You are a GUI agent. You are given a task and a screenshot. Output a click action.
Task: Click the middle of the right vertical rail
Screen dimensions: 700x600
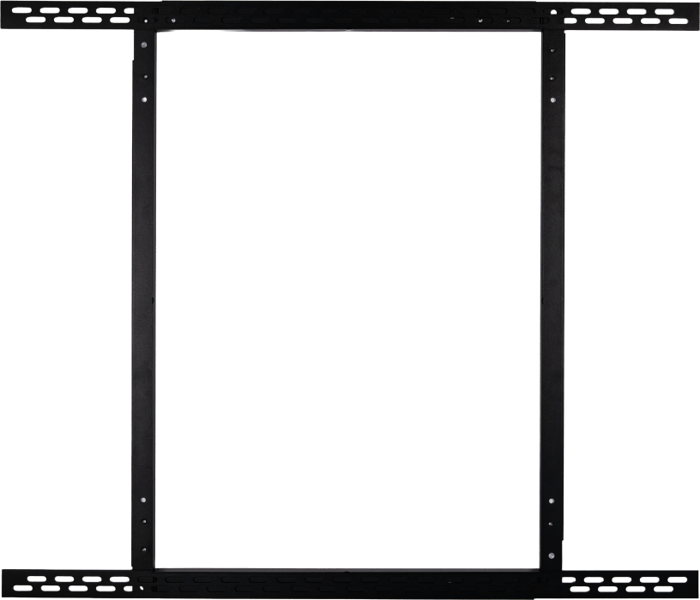(x=552, y=300)
